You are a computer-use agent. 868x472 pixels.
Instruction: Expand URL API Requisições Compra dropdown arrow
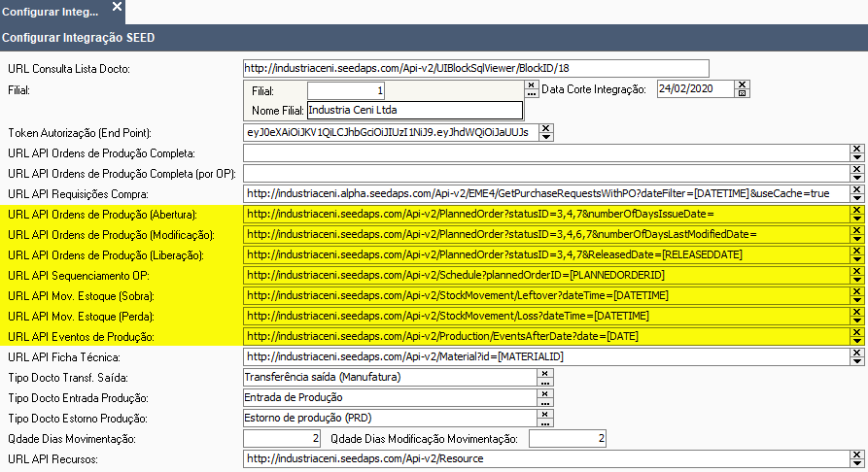(857, 198)
